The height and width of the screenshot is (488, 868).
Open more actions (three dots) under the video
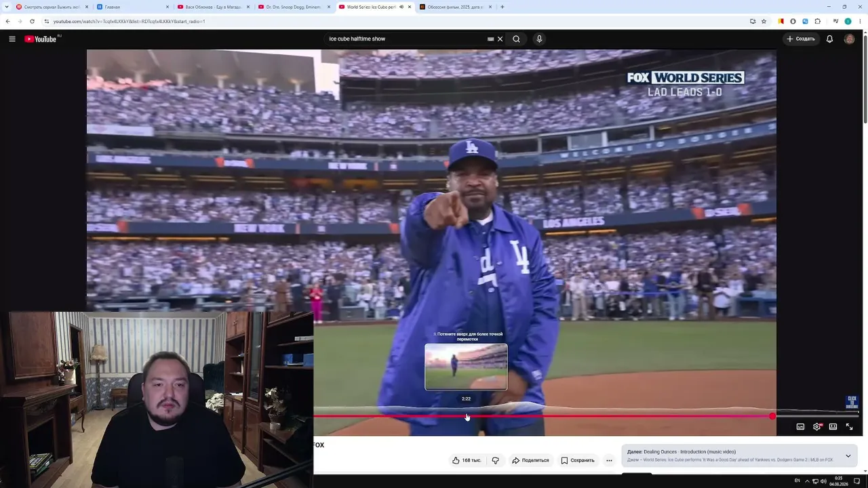(609, 460)
